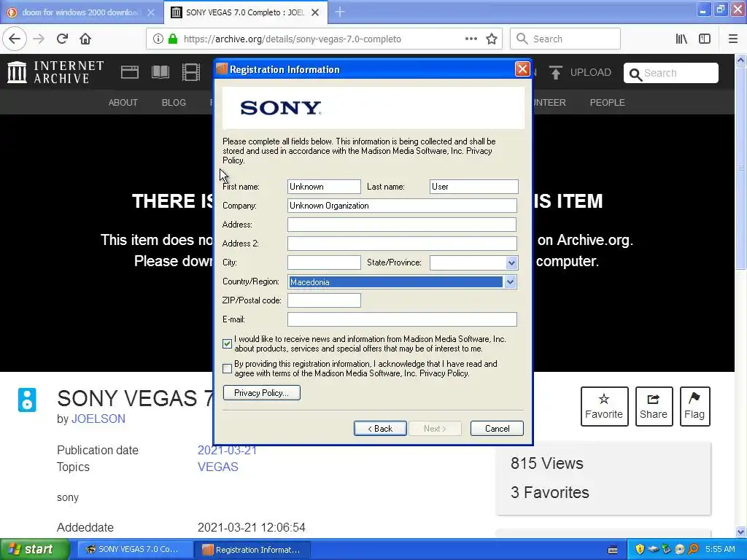Click the Privacy Policy... button
747x560 pixels.
click(262, 393)
